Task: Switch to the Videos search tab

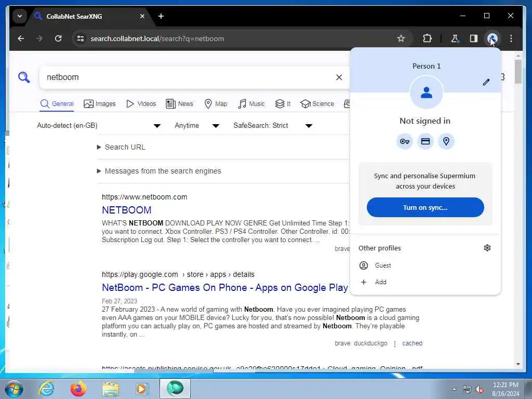Action: click(x=141, y=104)
